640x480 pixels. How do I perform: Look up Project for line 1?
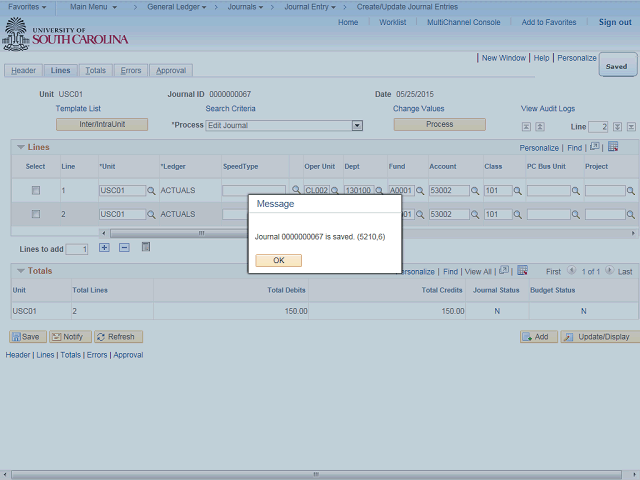tap(631, 191)
